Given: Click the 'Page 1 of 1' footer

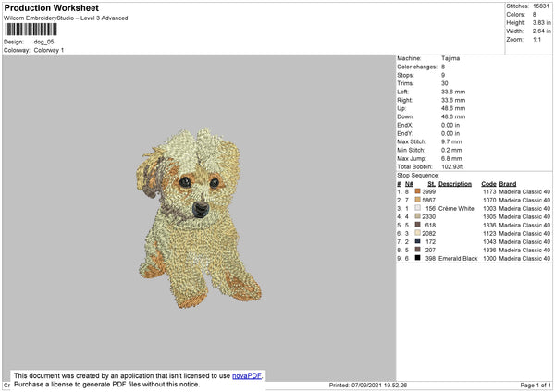Looking at the screenshot, I should [x=536, y=385].
